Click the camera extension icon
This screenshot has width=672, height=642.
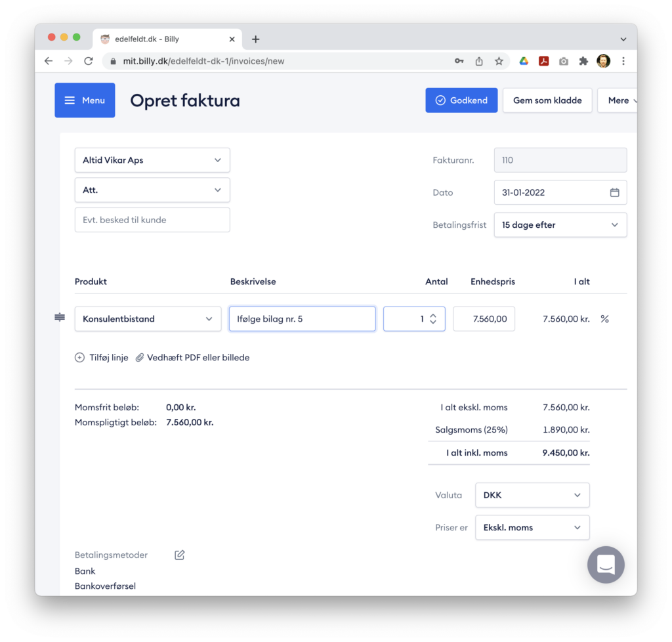click(x=564, y=61)
